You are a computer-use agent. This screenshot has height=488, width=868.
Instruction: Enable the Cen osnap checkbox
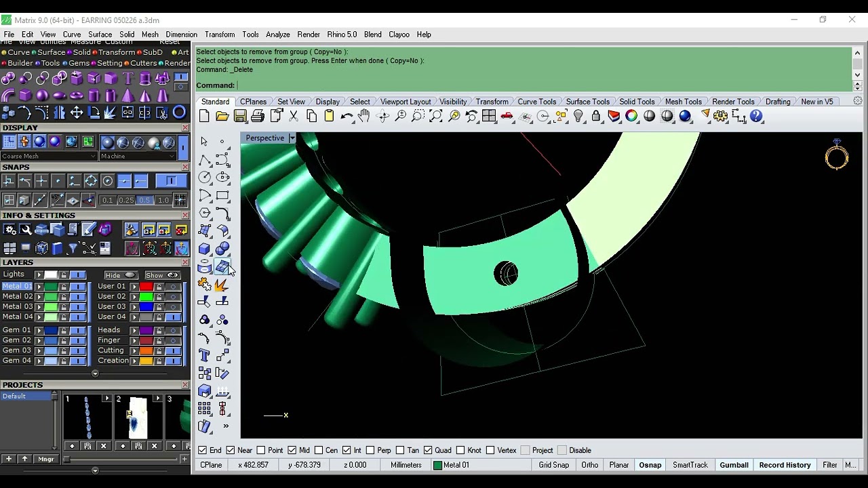[x=319, y=450]
